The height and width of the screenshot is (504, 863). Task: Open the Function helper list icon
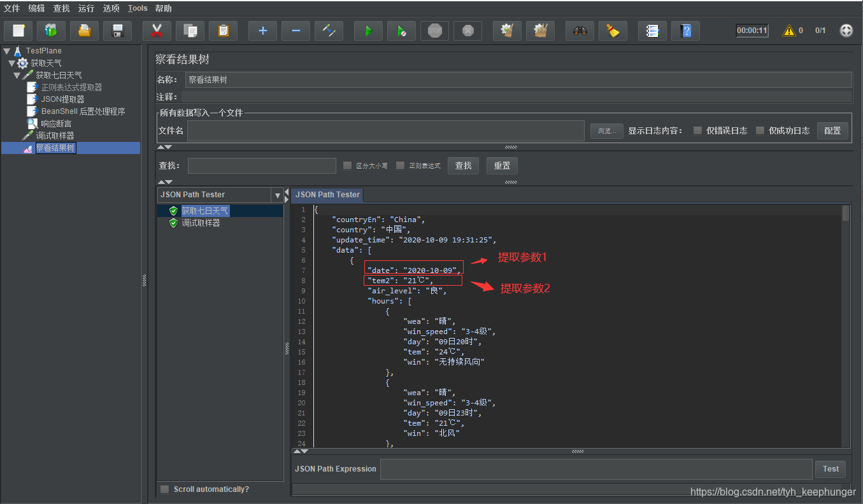pyautogui.click(x=652, y=31)
